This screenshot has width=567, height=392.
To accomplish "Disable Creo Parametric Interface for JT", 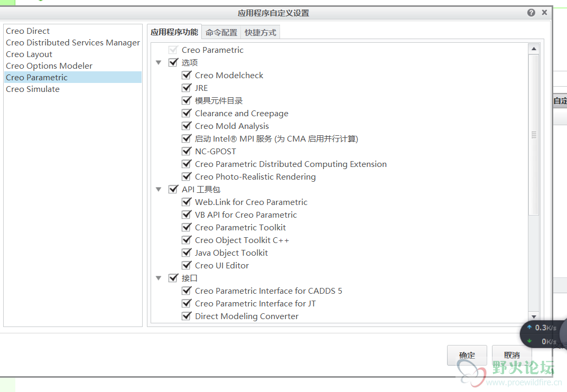I will [187, 303].
